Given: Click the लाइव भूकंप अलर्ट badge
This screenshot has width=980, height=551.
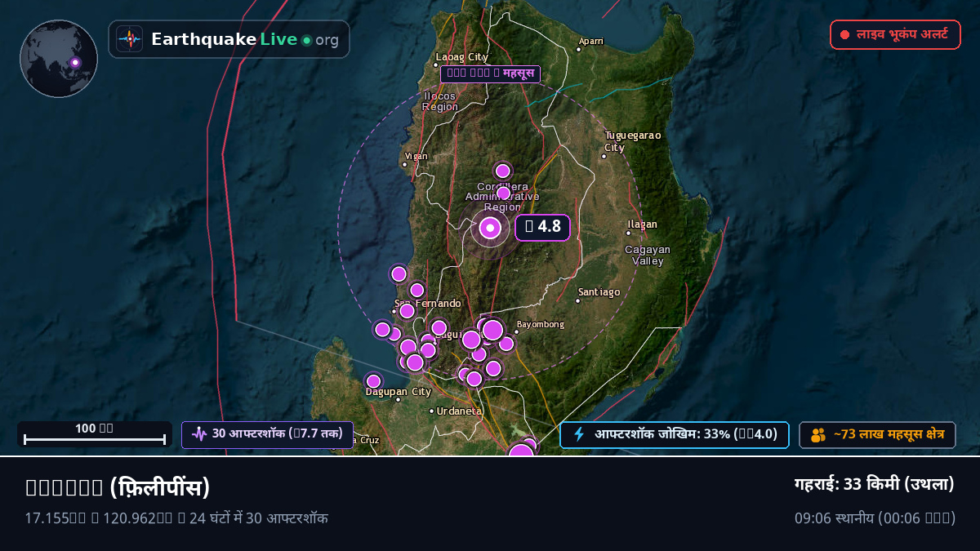Looking at the screenshot, I should pos(895,35).
